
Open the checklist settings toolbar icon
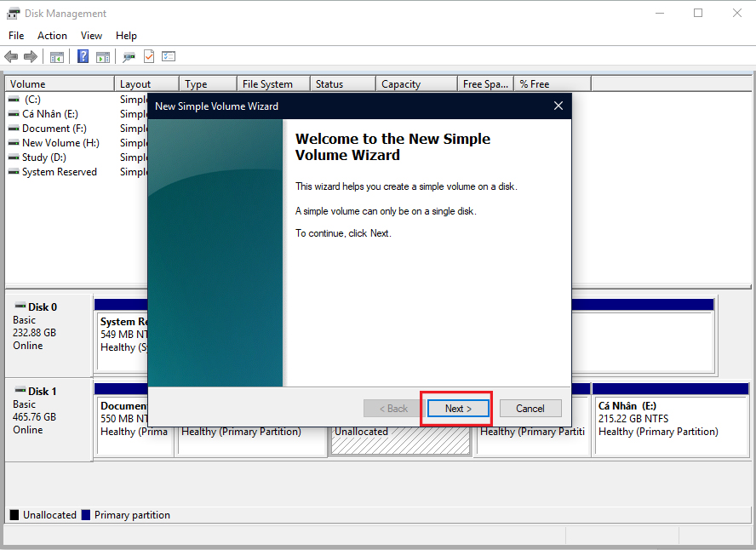point(169,56)
